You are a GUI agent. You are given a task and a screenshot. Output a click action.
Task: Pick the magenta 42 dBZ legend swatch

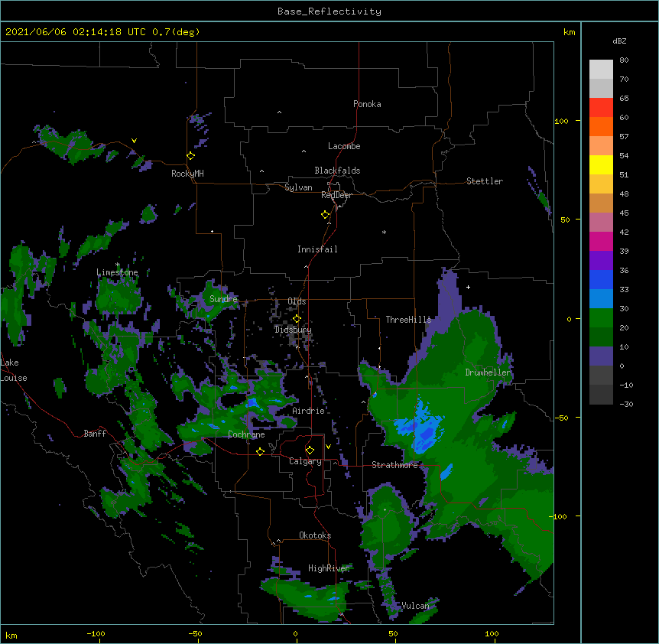601,241
